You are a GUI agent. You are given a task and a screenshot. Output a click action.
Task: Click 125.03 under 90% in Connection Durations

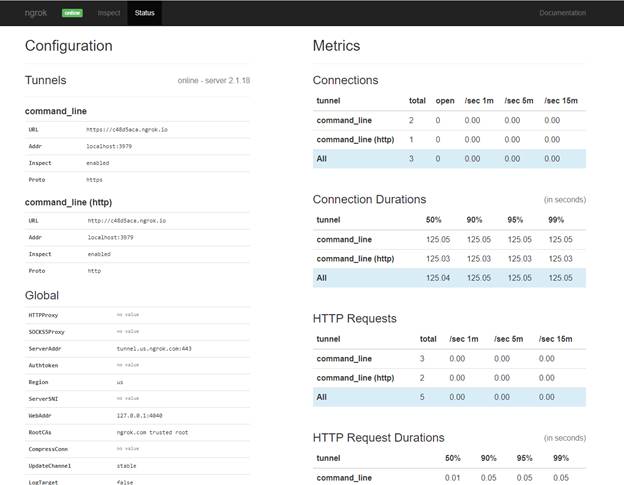point(479,259)
